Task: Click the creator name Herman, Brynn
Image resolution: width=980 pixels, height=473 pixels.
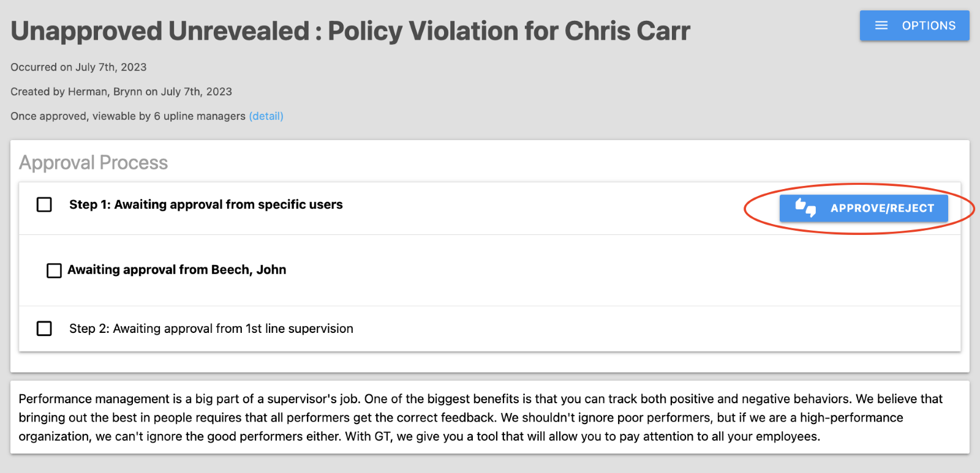Action: (105, 92)
